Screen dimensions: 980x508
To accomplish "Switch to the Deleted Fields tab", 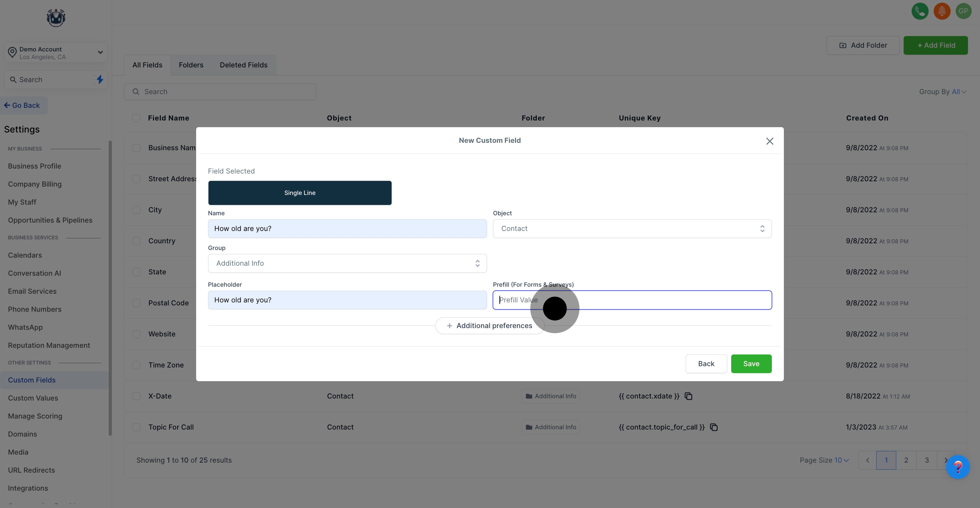I will (243, 65).
